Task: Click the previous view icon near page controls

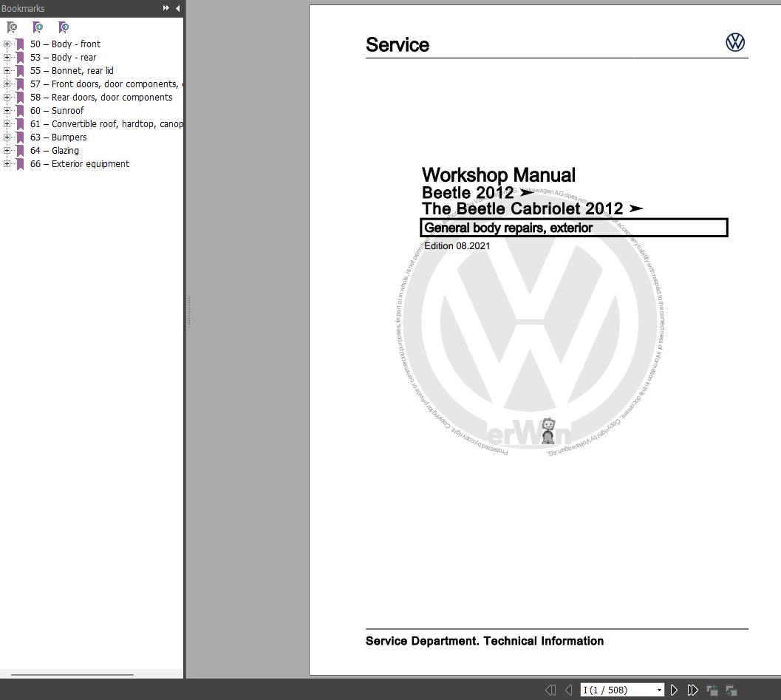Action: click(712, 689)
